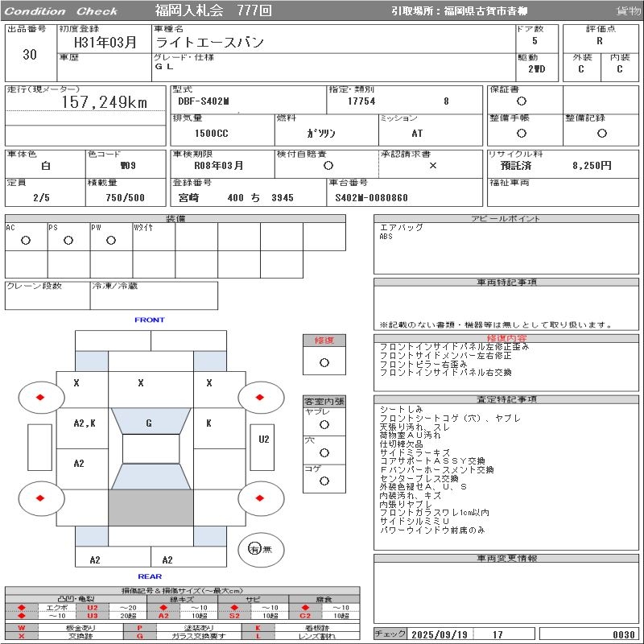Click the check date 2025/09/19
Screen dimensions: 644x644
pyautogui.click(x=440, y=634)
